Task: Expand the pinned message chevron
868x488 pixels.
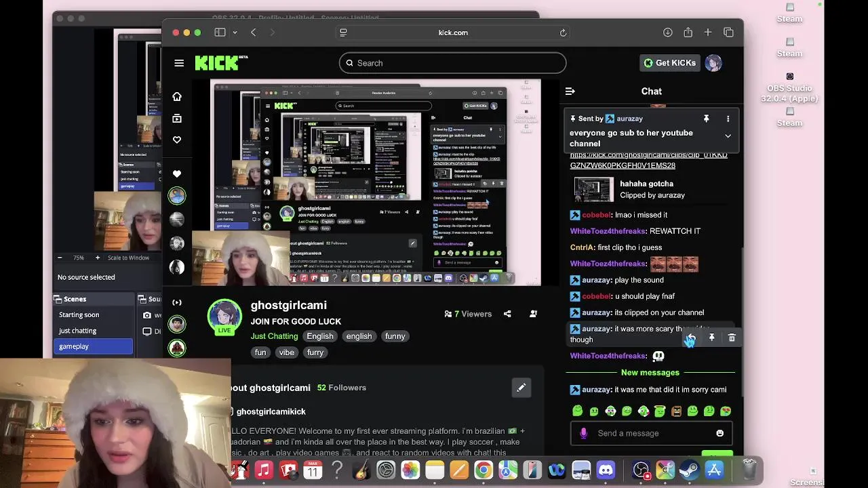Action: 728,136
